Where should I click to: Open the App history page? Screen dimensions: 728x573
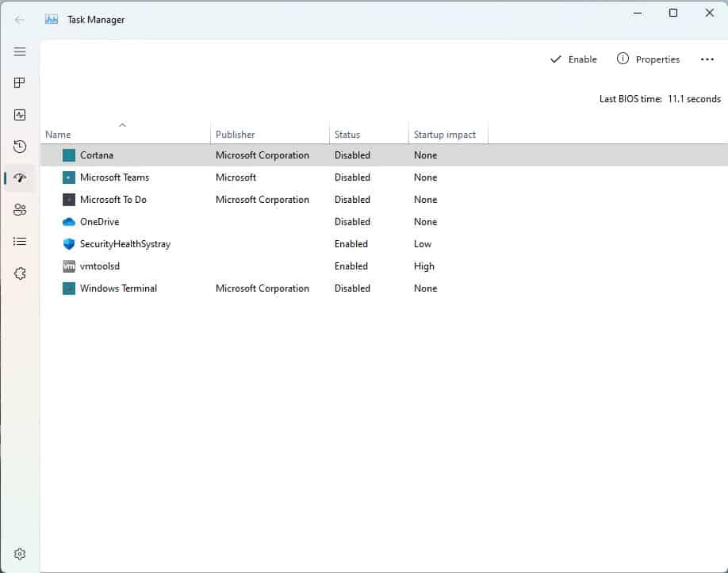tap(19, 146)
